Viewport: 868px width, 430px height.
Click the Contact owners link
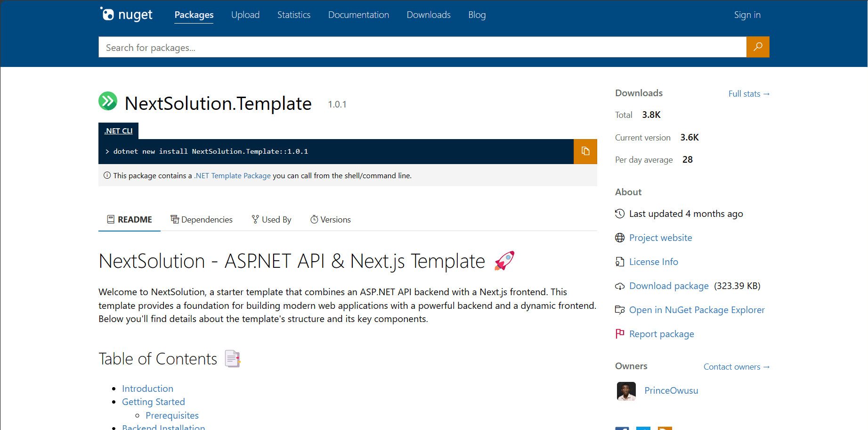click(x=737, y=367)
